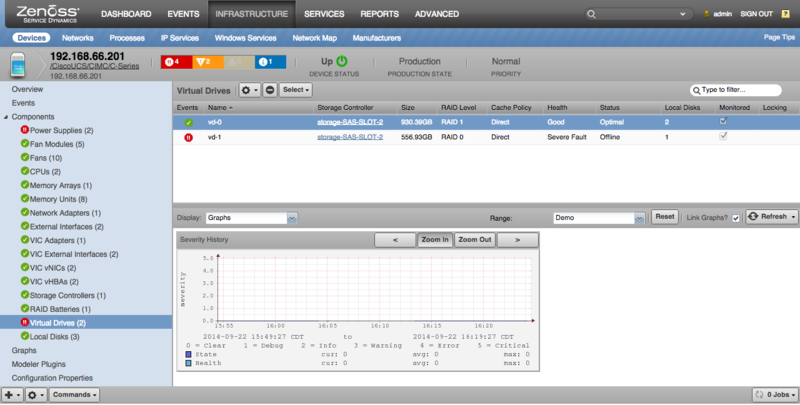
Task: Open the plus add menu at bottom
Action: pyautogui.click(x=12, y=395)
